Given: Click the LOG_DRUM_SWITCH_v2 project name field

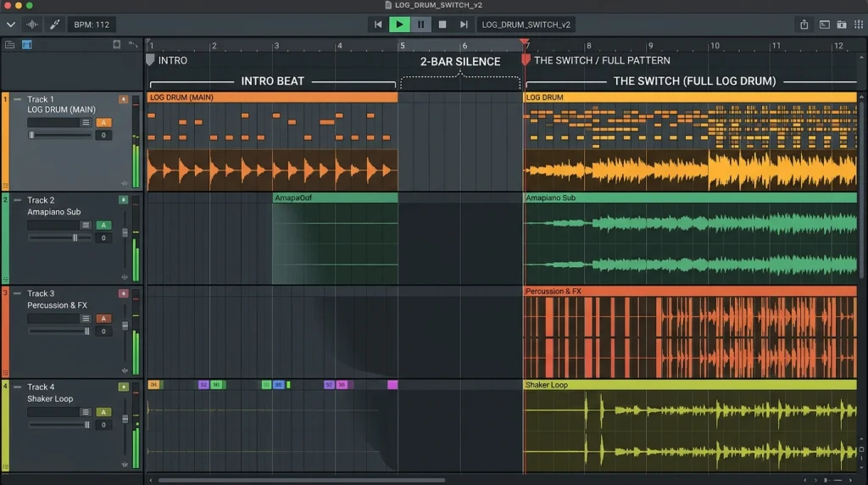Looking at the screenshot, I should tap(526, 25).
